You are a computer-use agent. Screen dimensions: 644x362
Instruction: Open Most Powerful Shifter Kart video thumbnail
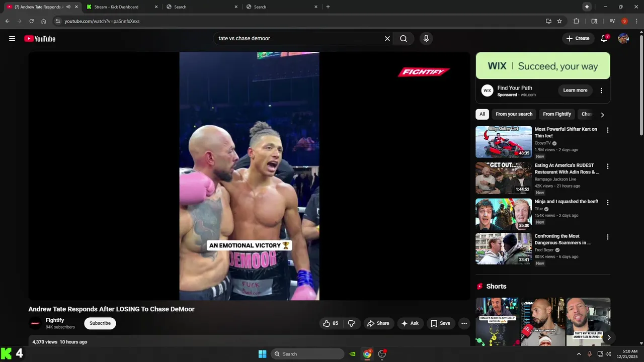[504, 142]
